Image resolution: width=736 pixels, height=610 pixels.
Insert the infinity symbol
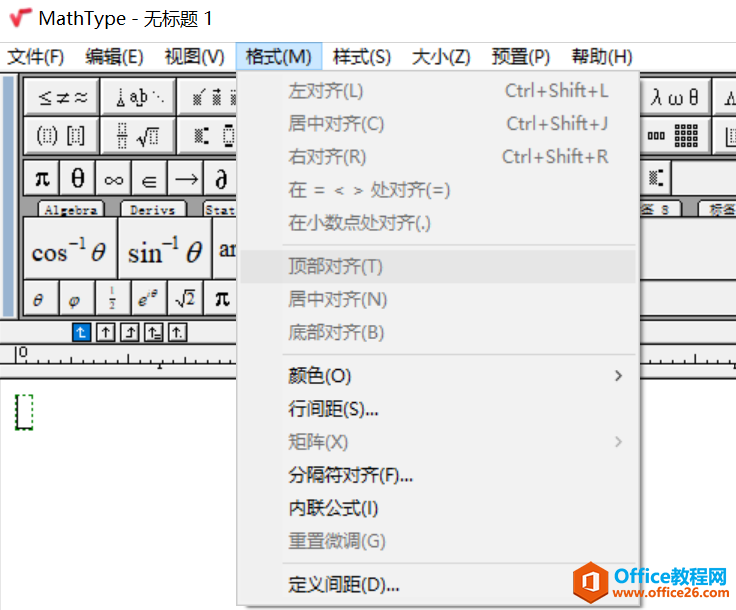pos(114,178)
